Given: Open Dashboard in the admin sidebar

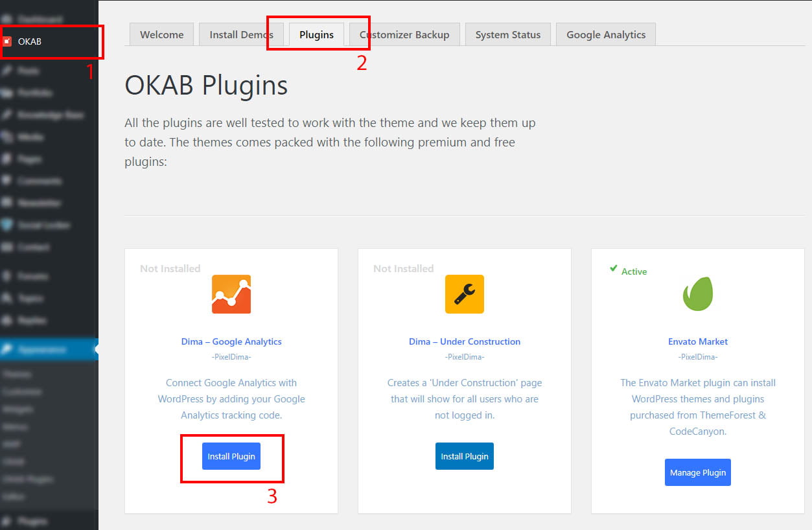Looking at the screenshot, I should (49, 19).
